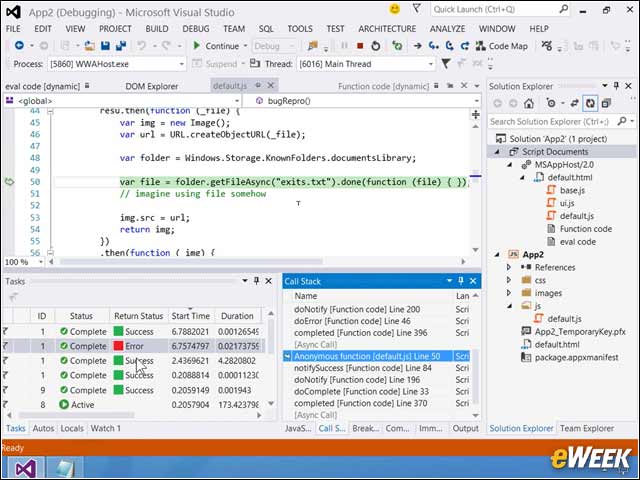Click the Refresh Windows app icon
640x480 pixels.
pyautogui.click(x=397, y=46)
